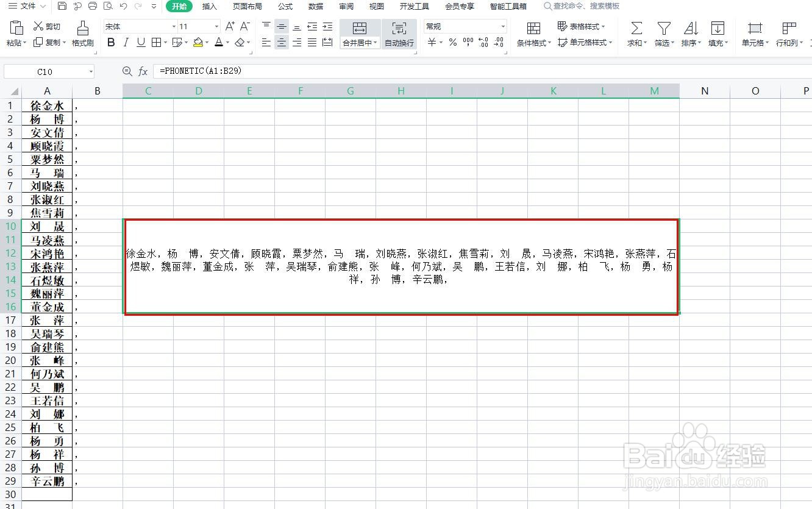Viewport: 812px width, 509px height.
Task: Open the font size dropdown showing 11
Action: (x=216, y=26)
